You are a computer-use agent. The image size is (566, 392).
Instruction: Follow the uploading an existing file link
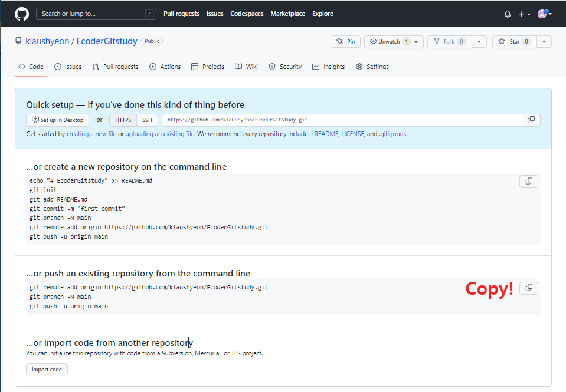(x=160, y=134)
